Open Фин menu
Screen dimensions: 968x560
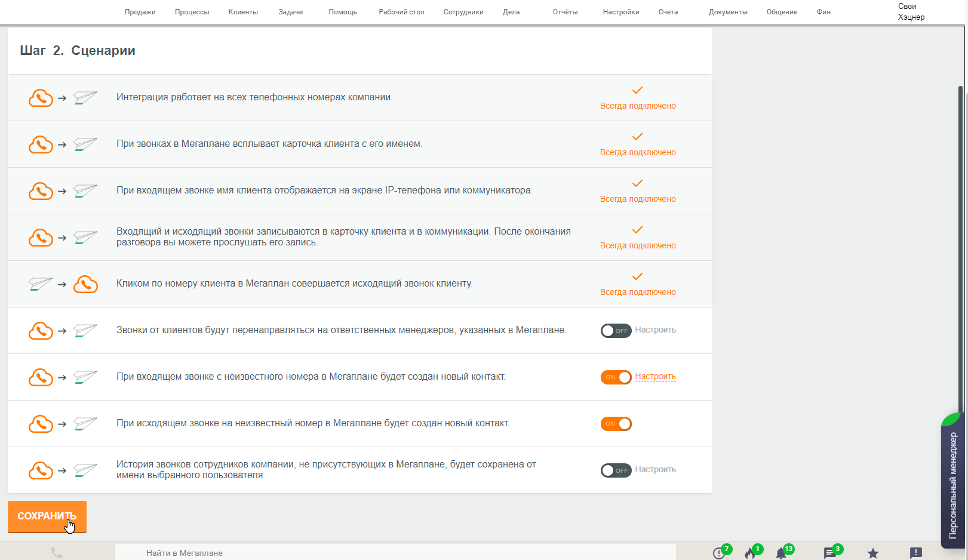(x=823, y=12)
